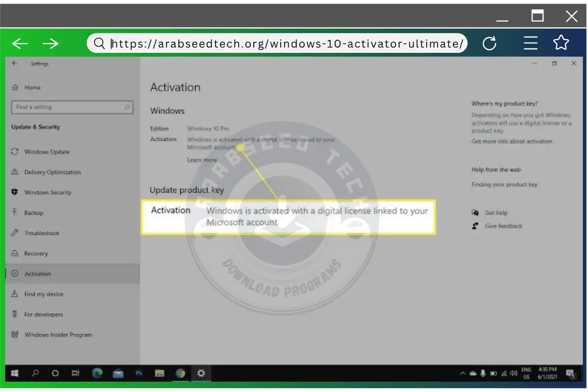
Task: Open the Mail app in taskbar
Action: coord(118,374)
